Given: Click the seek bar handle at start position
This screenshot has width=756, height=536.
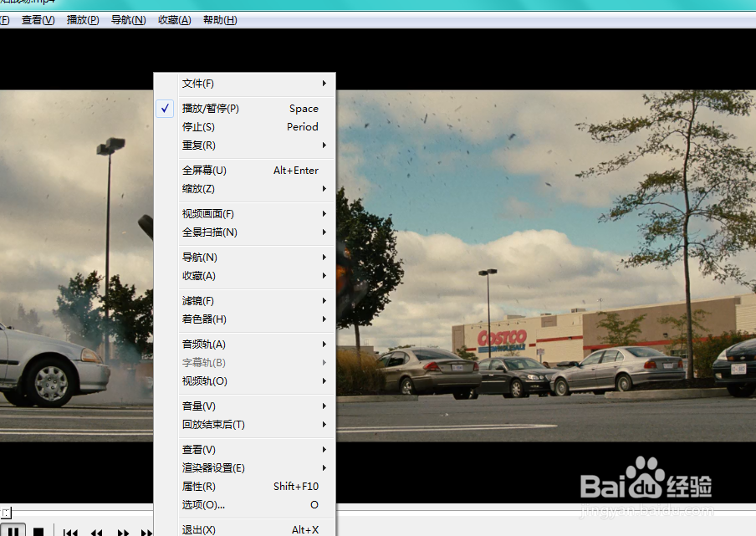Looking at the screenshot, I should (x=5, y=513).
